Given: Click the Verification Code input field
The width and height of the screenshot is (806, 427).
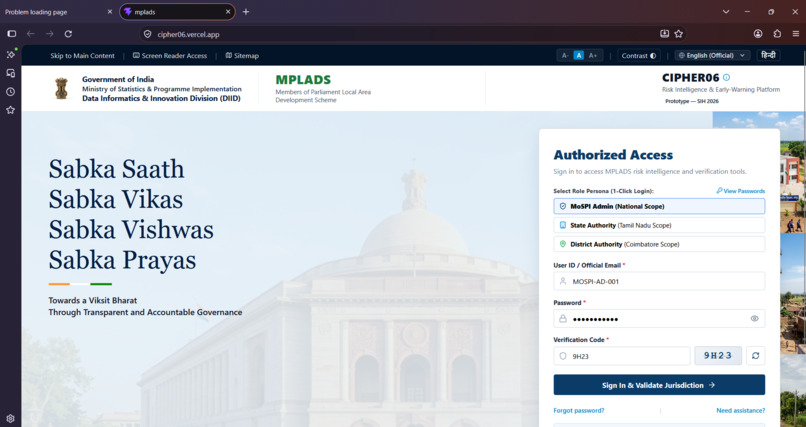Looking at the screenshot, I should tap(621, 356).
